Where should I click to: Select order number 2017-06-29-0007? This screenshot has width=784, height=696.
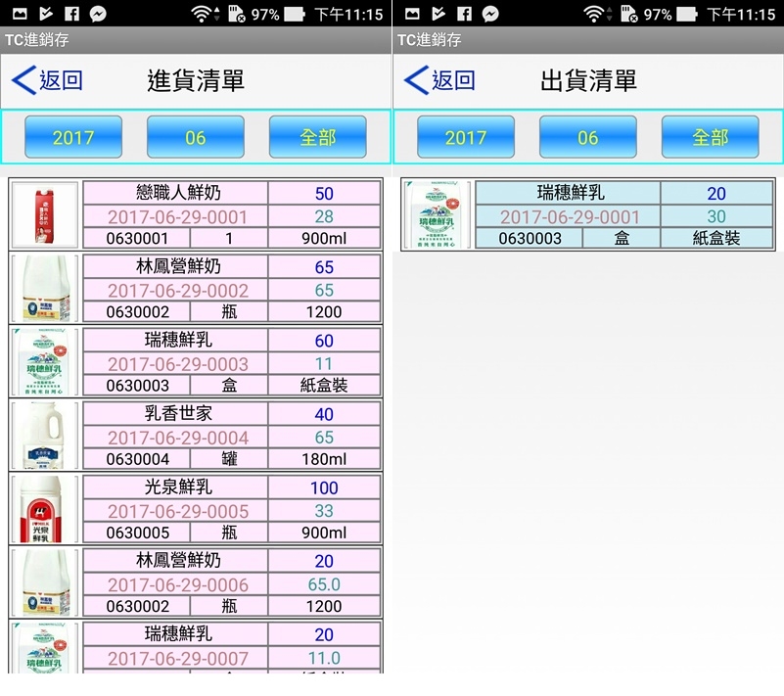177,658
